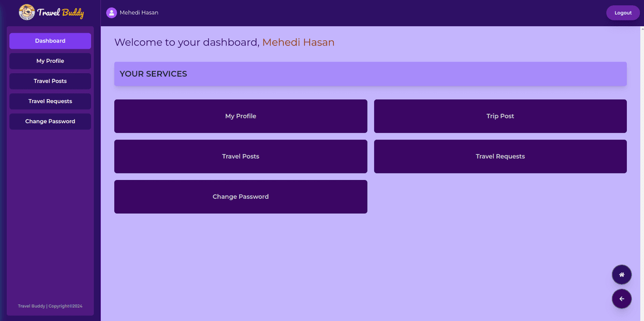Open the Travel Requests service card
The width and height of the screenshot is (644, 321).
tap(500, 156)
